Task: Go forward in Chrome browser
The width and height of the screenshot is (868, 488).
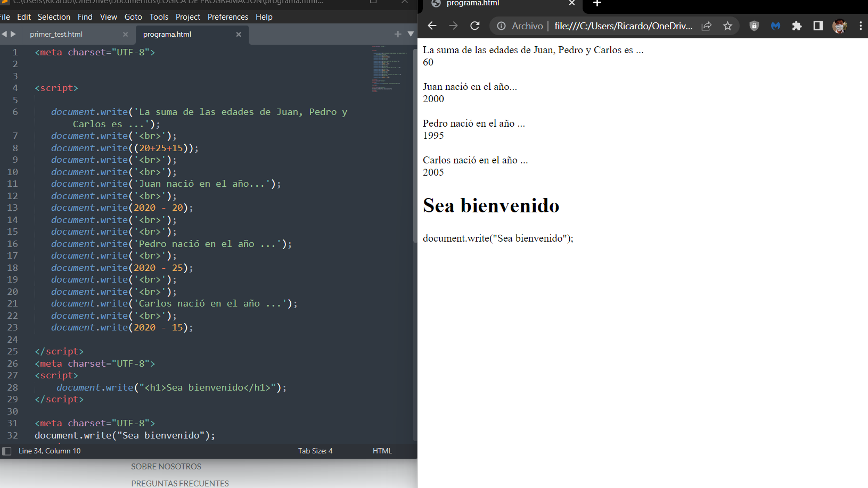Action: (453, 26)
